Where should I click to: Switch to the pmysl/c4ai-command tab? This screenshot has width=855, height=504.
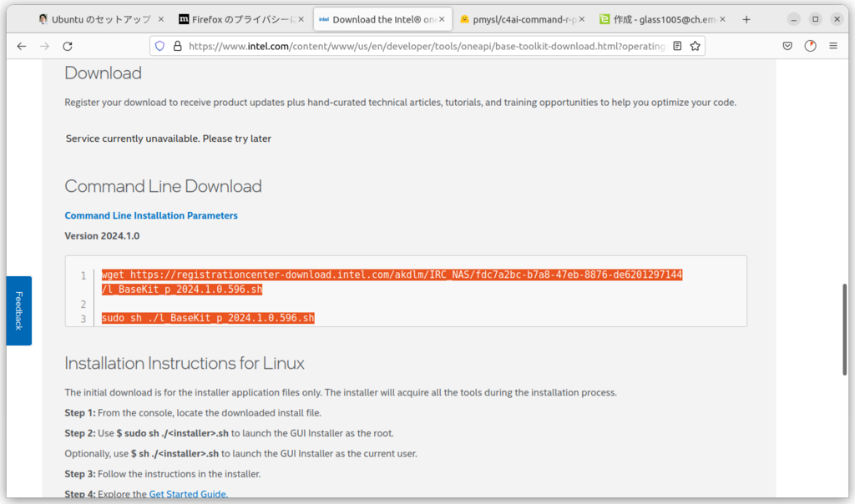518,18
